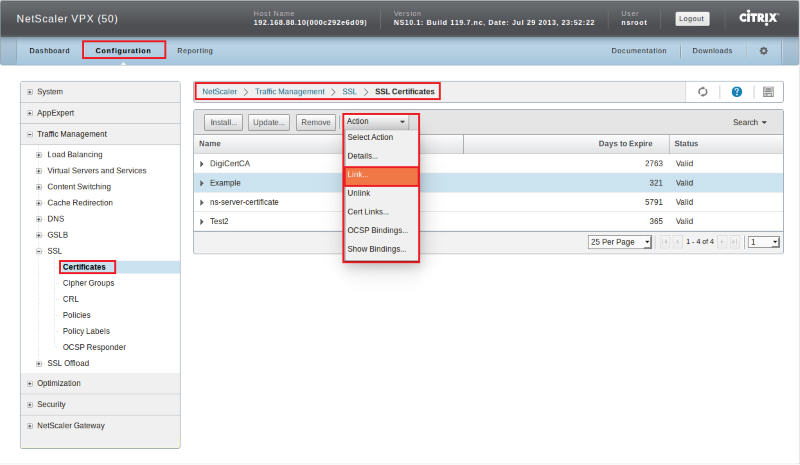Expand the SSL Offload node
Viewport: 800px width, 465px height.
39,363
